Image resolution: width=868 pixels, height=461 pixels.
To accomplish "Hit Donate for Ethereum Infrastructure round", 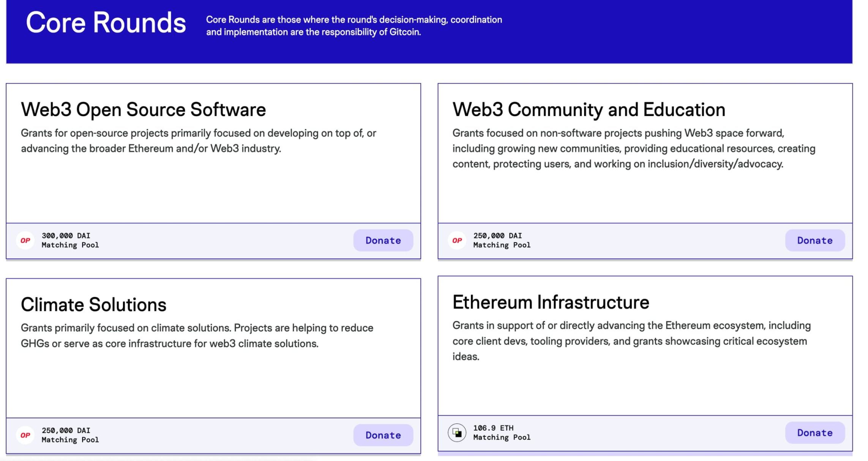I will (x=814, y=433).
